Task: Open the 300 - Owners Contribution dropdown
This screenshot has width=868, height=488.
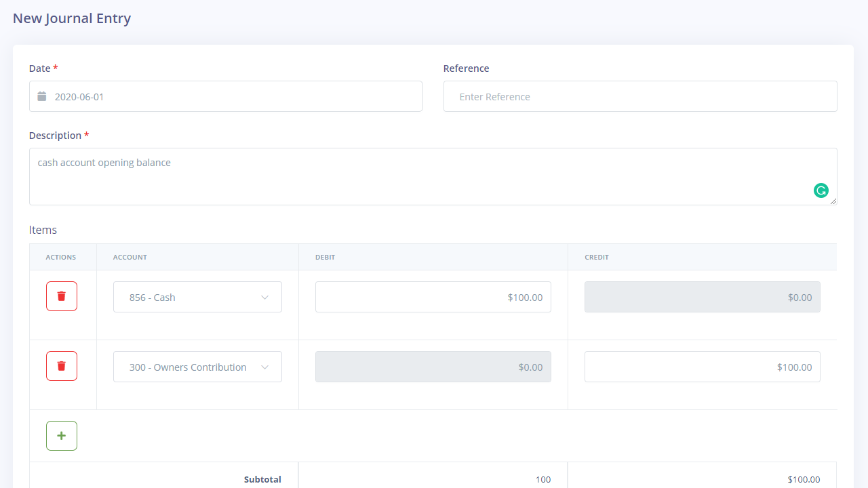Action: pyautogui.click(x=197, y=367)
